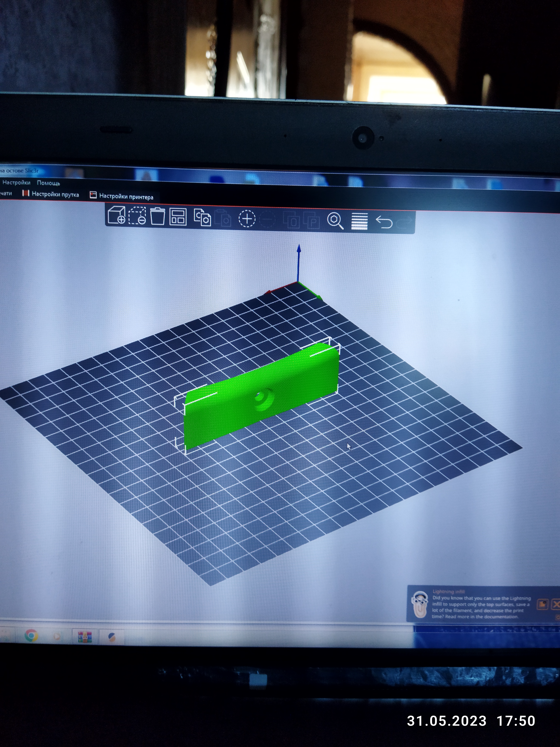
Task: Open documentation from the Lightning infill hint
Action: tap(542, 604)
